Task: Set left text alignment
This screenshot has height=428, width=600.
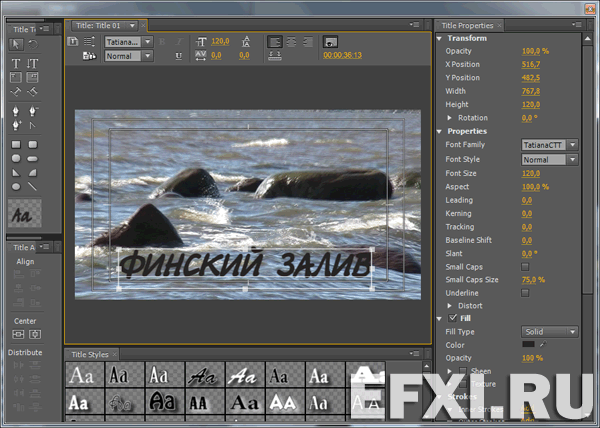Action: pos(275,41)
